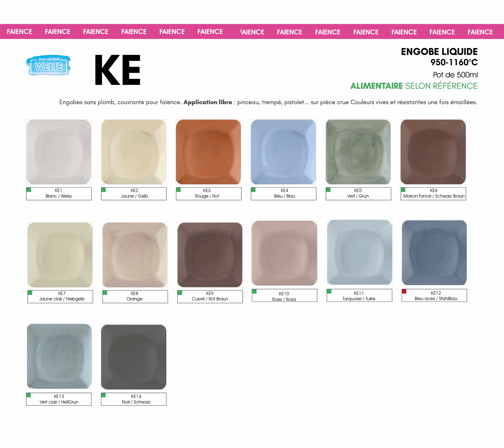The image size is (504, 448).
Task: Click green indicator beside KE14 Noir
Action: click(104, 395)
